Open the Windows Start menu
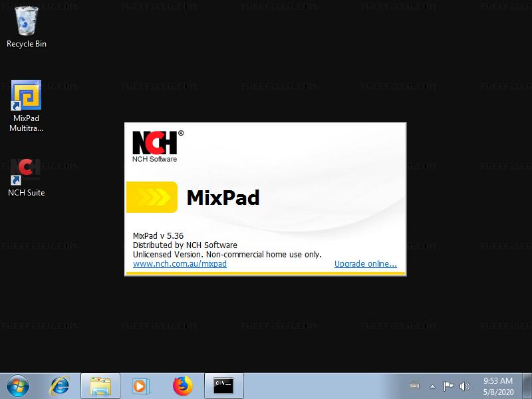 pos(18,386)
